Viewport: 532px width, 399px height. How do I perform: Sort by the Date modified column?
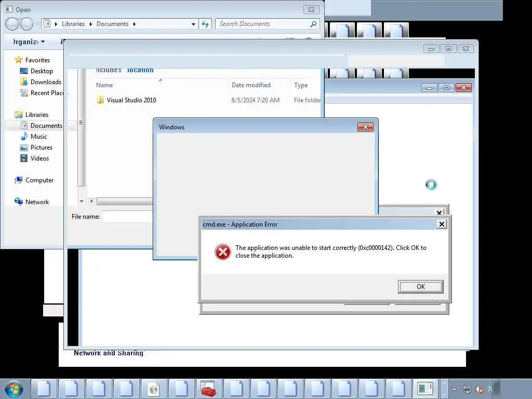(251, 85)
